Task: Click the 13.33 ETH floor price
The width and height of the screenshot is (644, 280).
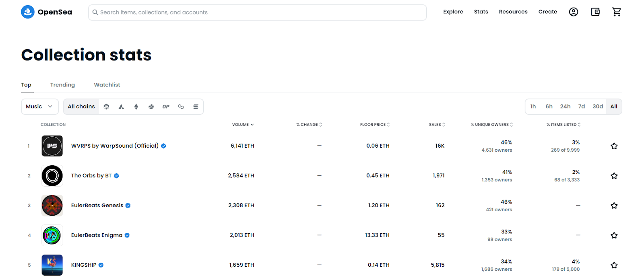Action: pyautogui.click(x=377, y=235)
